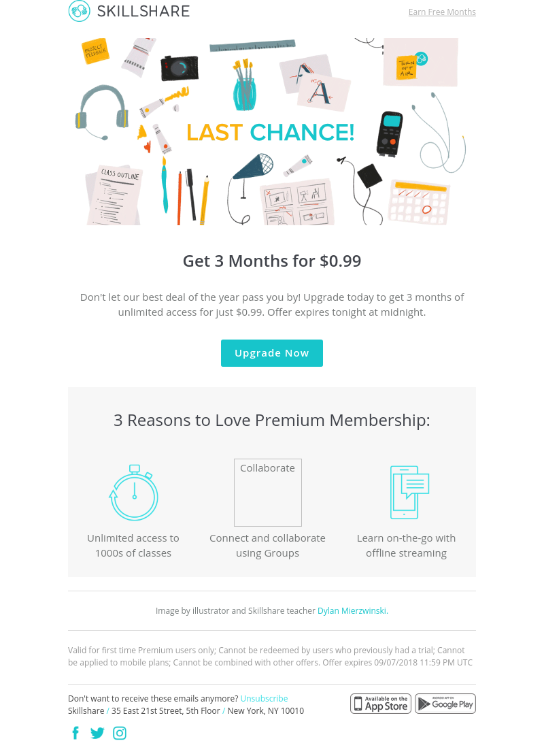The height and width of the screenshot is (756, 544).
Task: Open the Twitter bird icon
Action: coord(97,733)
